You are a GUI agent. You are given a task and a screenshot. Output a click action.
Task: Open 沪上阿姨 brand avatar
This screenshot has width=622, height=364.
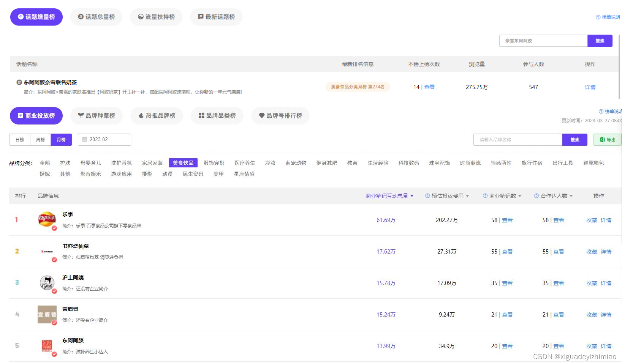pos(47,283)
